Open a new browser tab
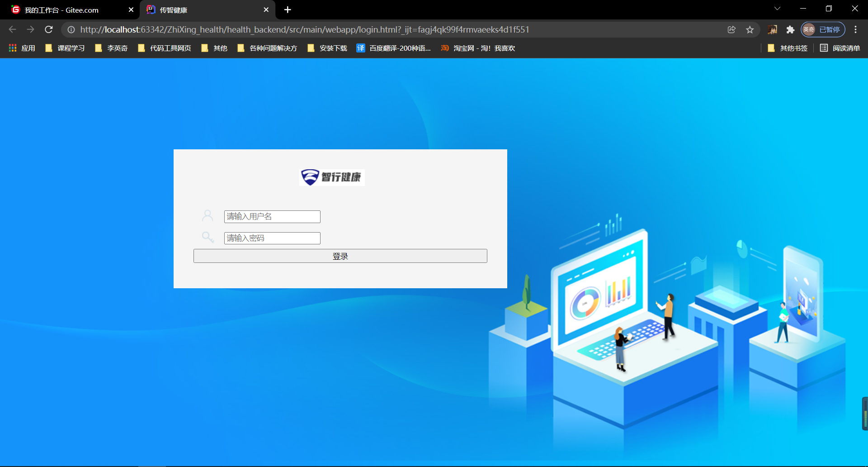The image size is (868, 467). point(288,10)
